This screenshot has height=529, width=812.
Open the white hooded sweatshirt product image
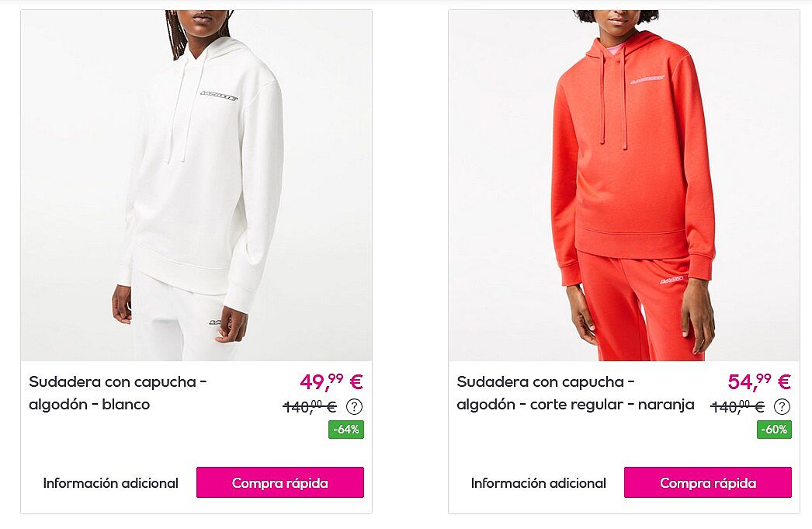196,186
